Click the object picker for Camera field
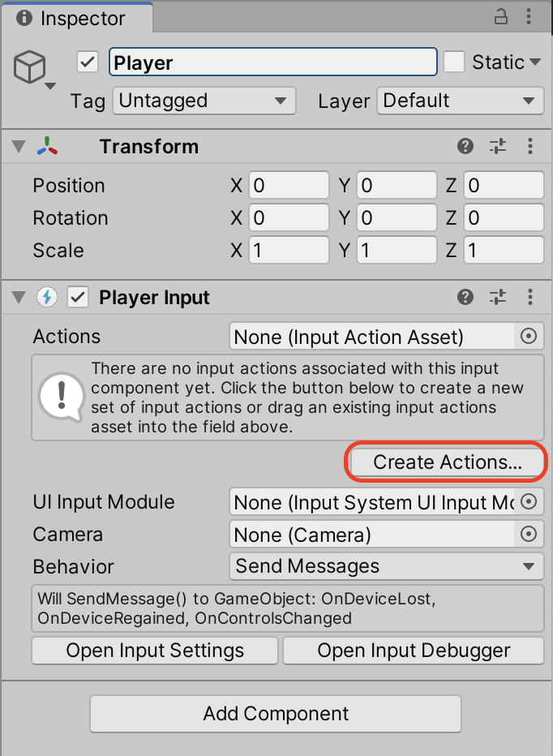Screen dimensions: 553x756 pos(529,534)
